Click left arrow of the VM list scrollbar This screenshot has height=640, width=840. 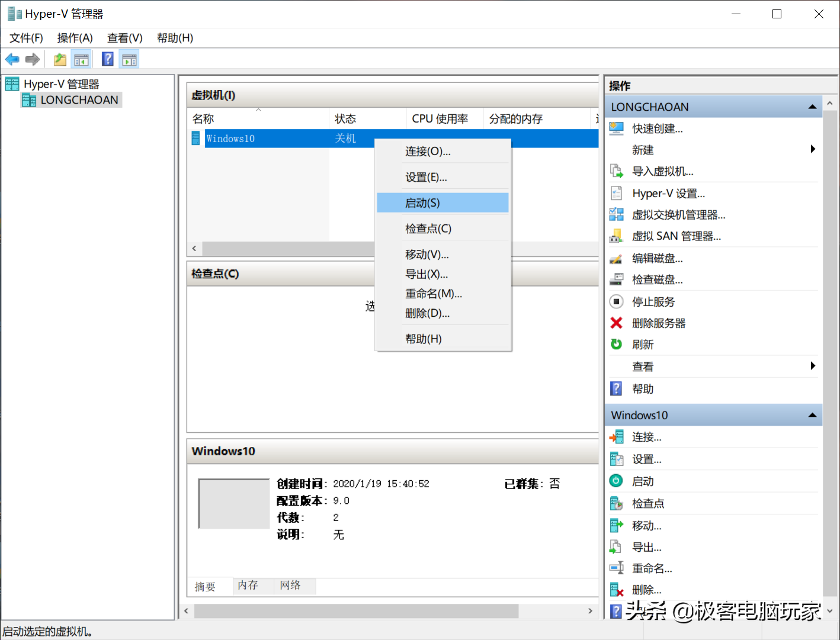194,248
